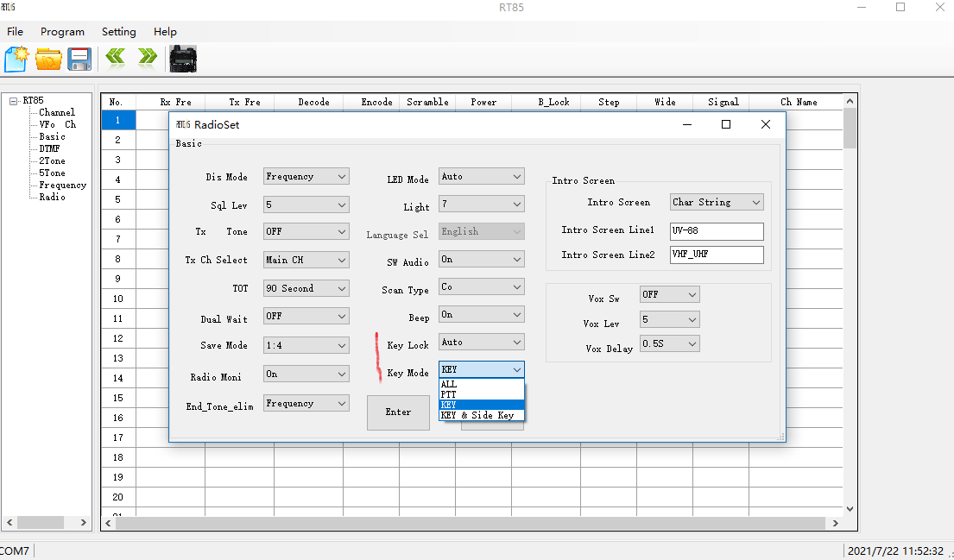This screenshot has width=954, height=560.
Task: Click the green double left arrow icon
Action: click(x=116, y=58)
